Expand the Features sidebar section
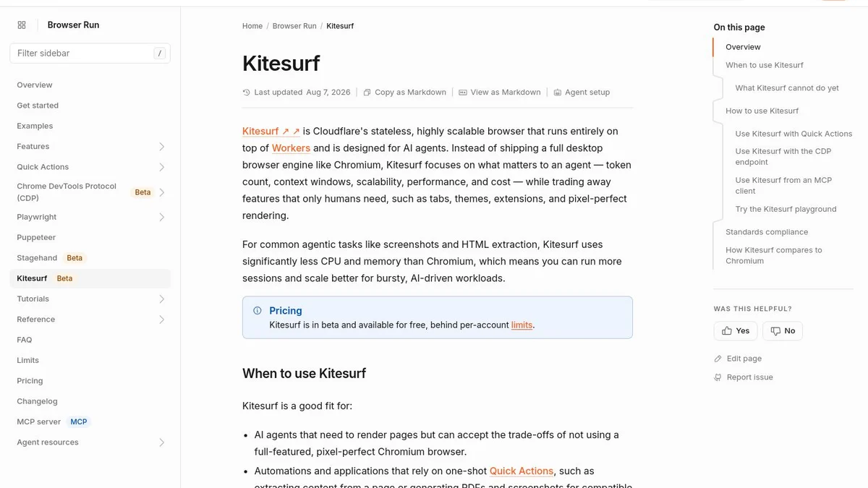Screen dimensions: 868x488 coord(162,147)
